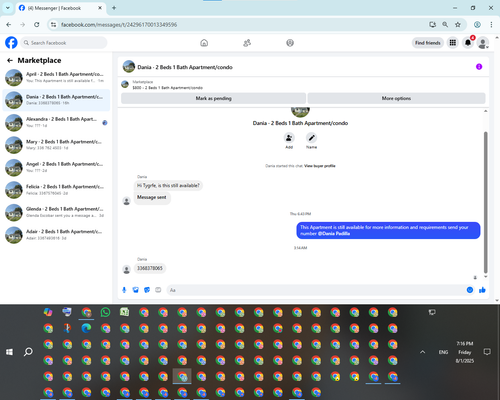Click the chat vertical scrollbar
This screenshot has width=500, height=400.
(x=486, y=202)
